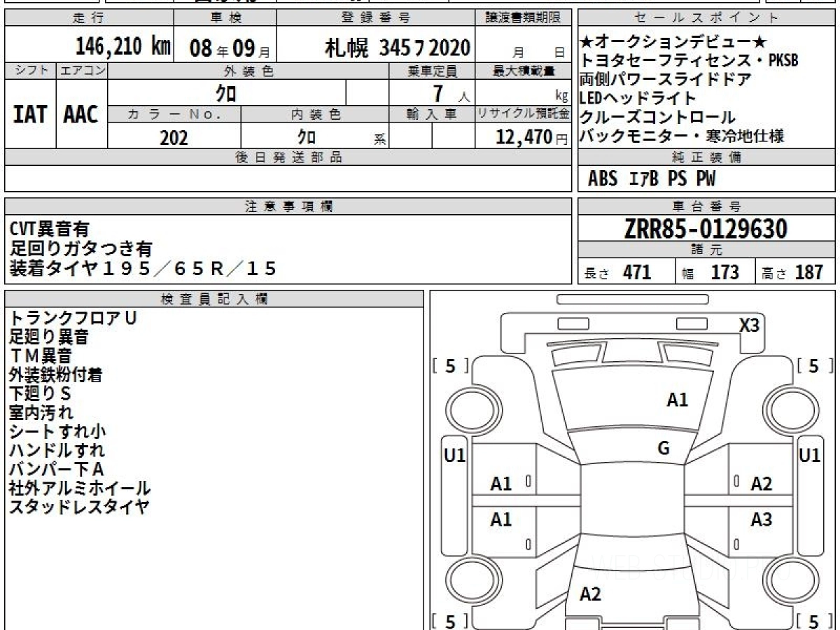The image size is (840, 630).
Task: Click the 注意事項欄 section header
Action: [x=288, y=206]
